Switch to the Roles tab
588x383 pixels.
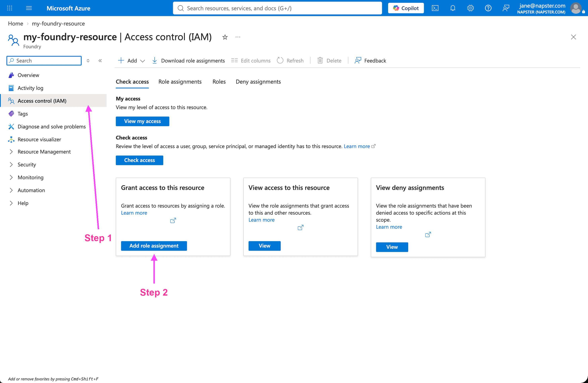219,82
